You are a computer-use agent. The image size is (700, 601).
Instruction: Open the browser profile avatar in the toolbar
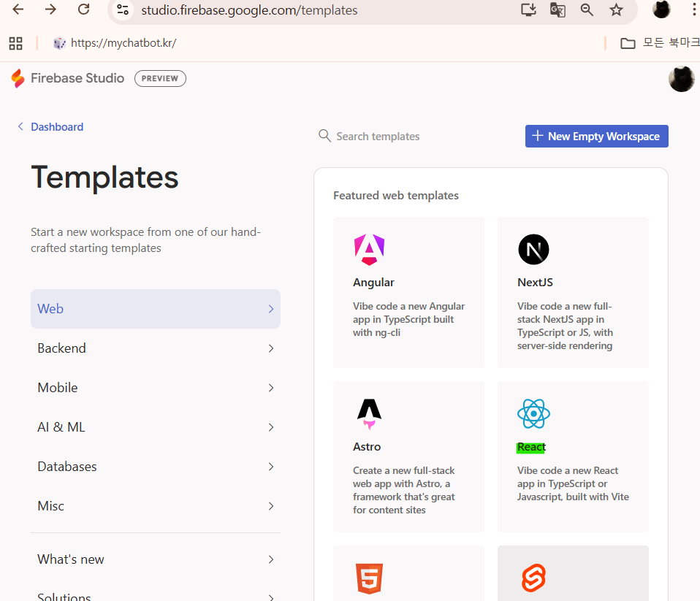pos(661,9)
